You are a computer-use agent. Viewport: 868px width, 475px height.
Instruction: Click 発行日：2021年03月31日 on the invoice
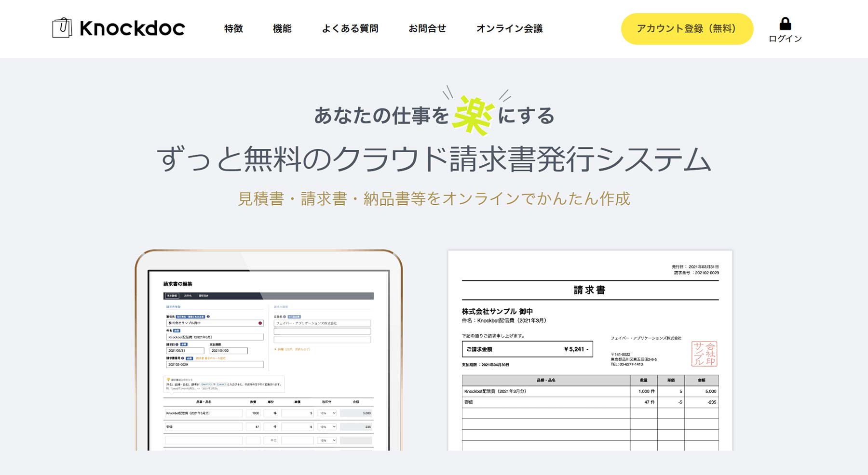click(x=695, y=266)
